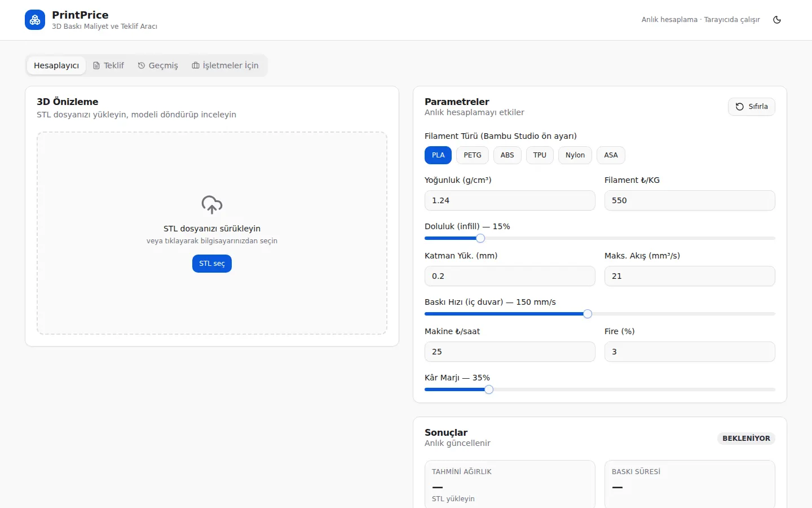Toggle dark mode with the moon icon
The width and height of the screenshot is (812, 508).
[777, 20]
